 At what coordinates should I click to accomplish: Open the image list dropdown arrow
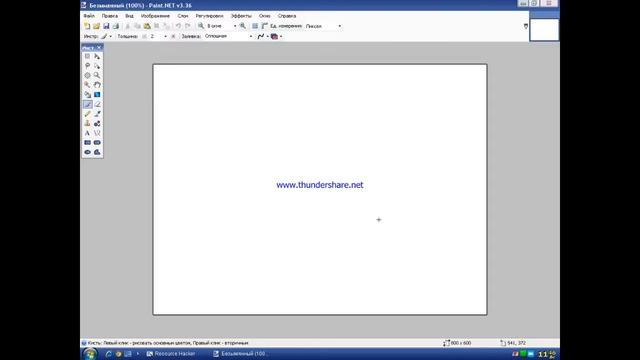pyautogui.click(x=526, y=26)
